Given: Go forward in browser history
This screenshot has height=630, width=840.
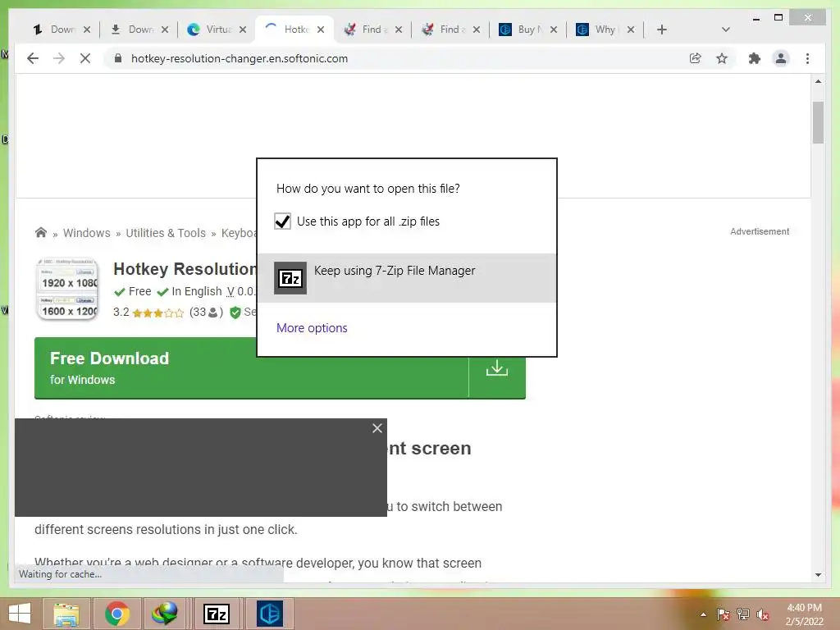Looking at the screenshot, I should (59, 58).
